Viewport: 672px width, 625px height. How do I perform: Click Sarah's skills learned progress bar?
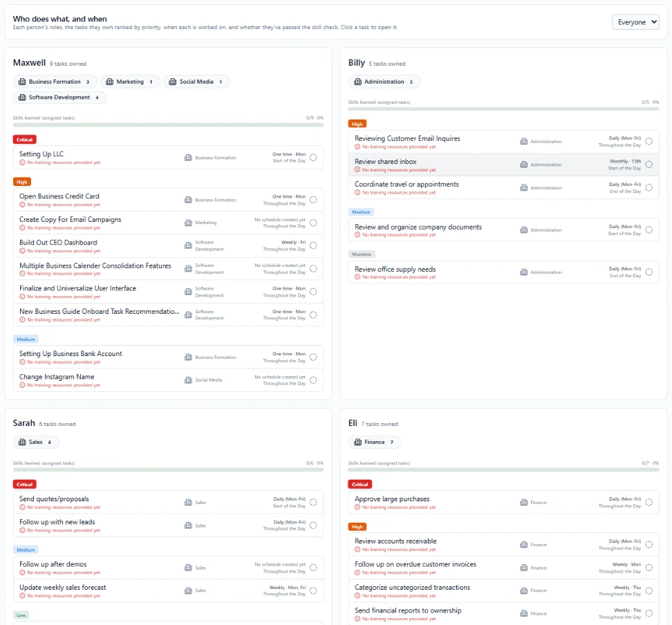169,470
